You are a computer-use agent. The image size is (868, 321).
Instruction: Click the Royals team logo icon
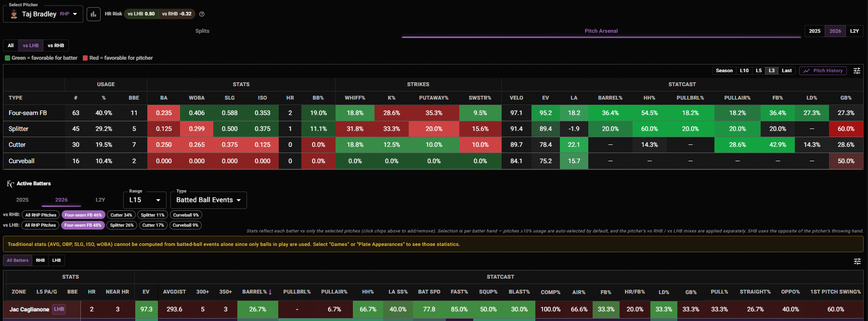(10, 184)
